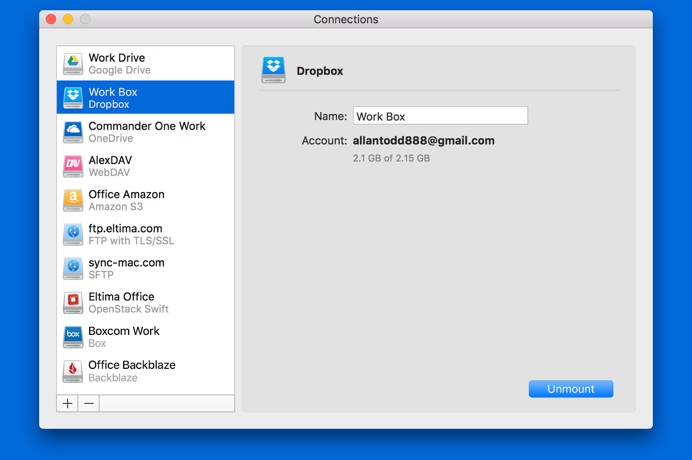Click the Dropbox icon beside Work Box
The height and width of the screenshot is (460, 692).
[x=73, y=98]
